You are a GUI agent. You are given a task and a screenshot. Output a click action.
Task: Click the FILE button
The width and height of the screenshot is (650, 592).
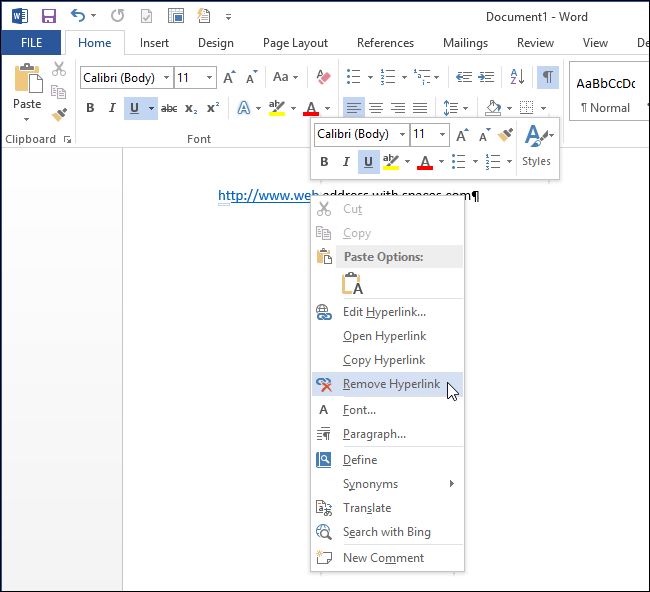tap(32, 43)
